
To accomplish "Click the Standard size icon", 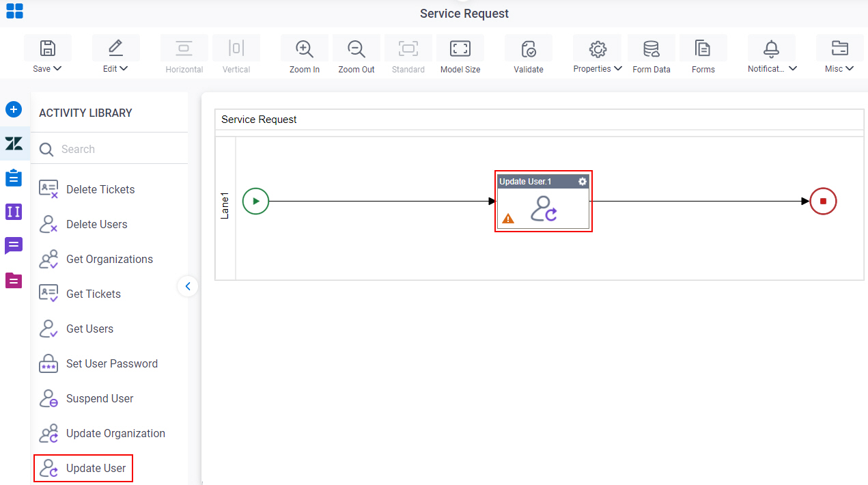I will tap(408, 48).
